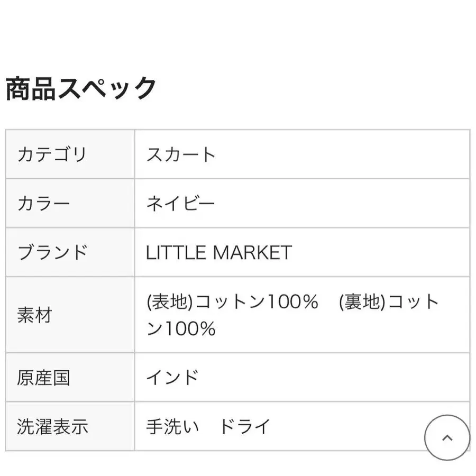
Task: Select the カテゴリ row label
Action: point(51,155)
